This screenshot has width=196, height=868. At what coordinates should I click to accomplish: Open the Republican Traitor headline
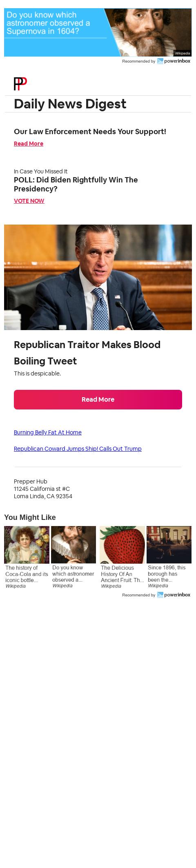point(87,353)
